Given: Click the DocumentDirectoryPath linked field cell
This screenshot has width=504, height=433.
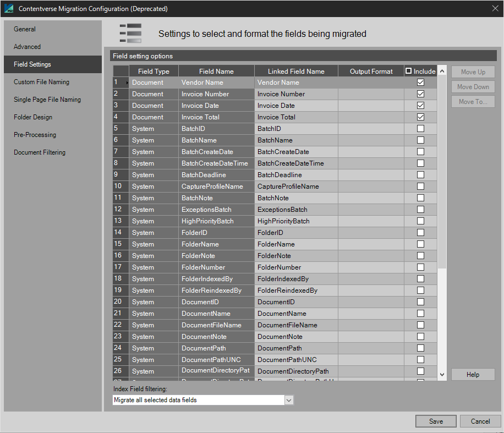Looking at the screenshot, I should [x=296, y=371].
